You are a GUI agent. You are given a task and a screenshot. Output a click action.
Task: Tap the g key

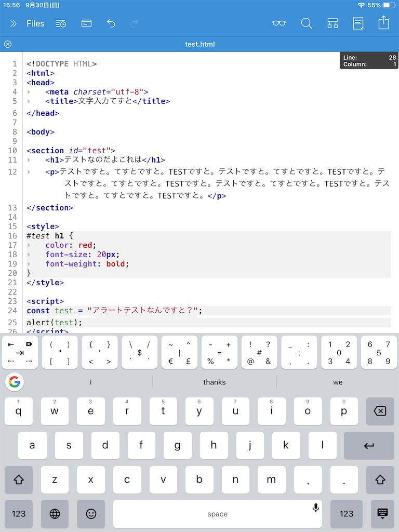(178, 445)
